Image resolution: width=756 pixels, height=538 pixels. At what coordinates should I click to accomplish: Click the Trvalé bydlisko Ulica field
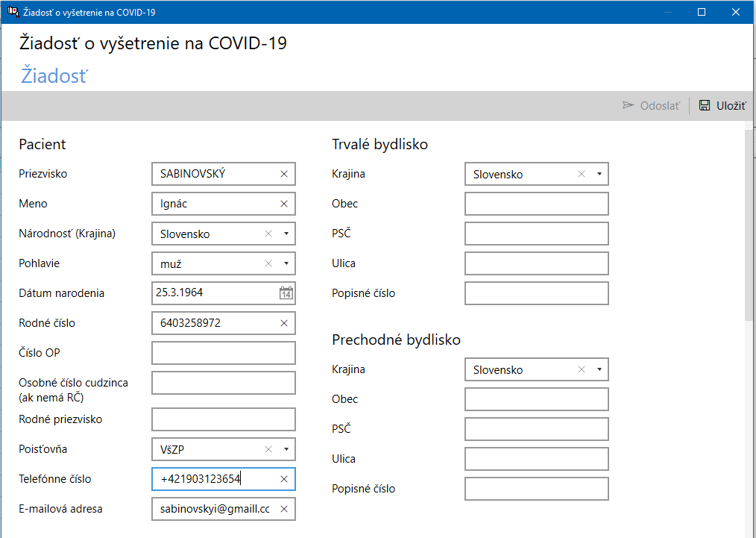pyautogui.click(x=537, y=263)
